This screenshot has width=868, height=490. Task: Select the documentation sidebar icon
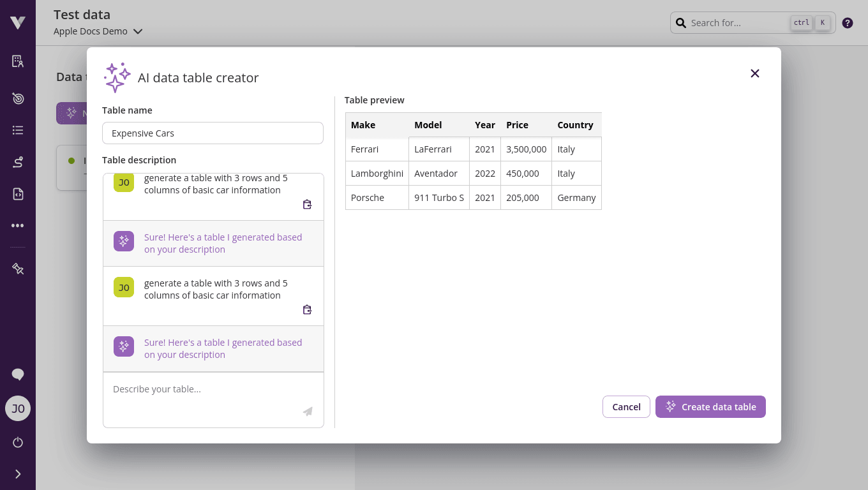tap(17, 61)
